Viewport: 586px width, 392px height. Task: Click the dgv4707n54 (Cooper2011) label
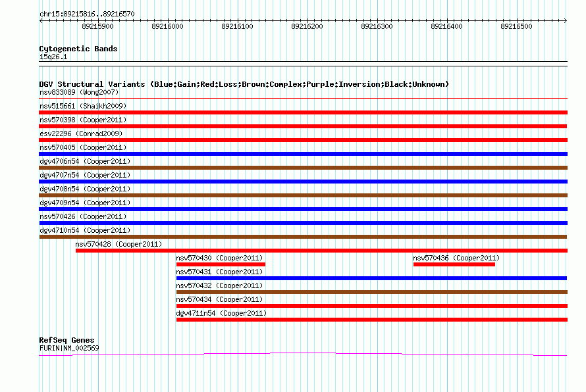click(85, 175)
